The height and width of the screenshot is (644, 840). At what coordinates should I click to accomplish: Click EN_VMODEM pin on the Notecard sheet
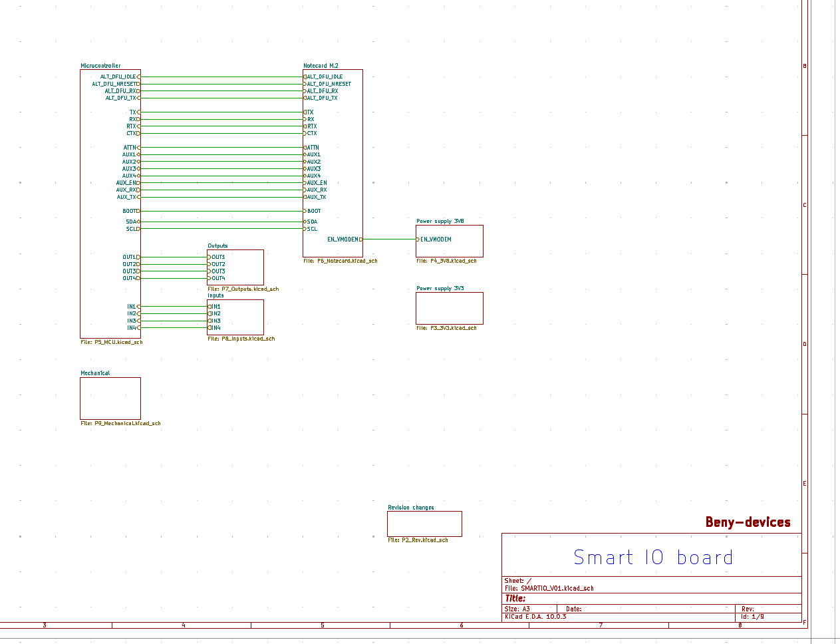coord(345,240)
